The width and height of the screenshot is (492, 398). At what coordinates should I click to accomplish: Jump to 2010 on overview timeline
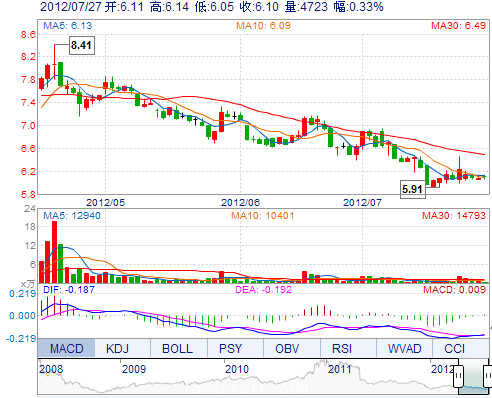point(237,369)
